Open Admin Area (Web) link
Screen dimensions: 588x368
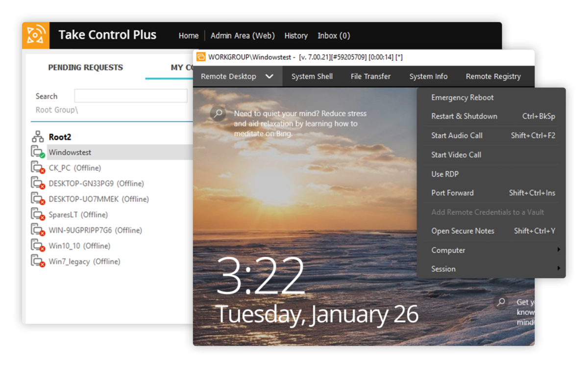click(x=243, y=36)
